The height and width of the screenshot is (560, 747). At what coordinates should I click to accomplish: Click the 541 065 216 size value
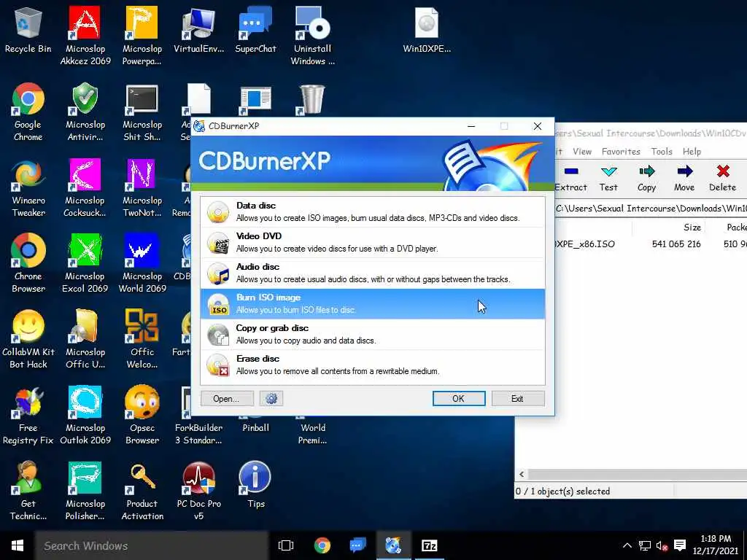pos(676,244)
